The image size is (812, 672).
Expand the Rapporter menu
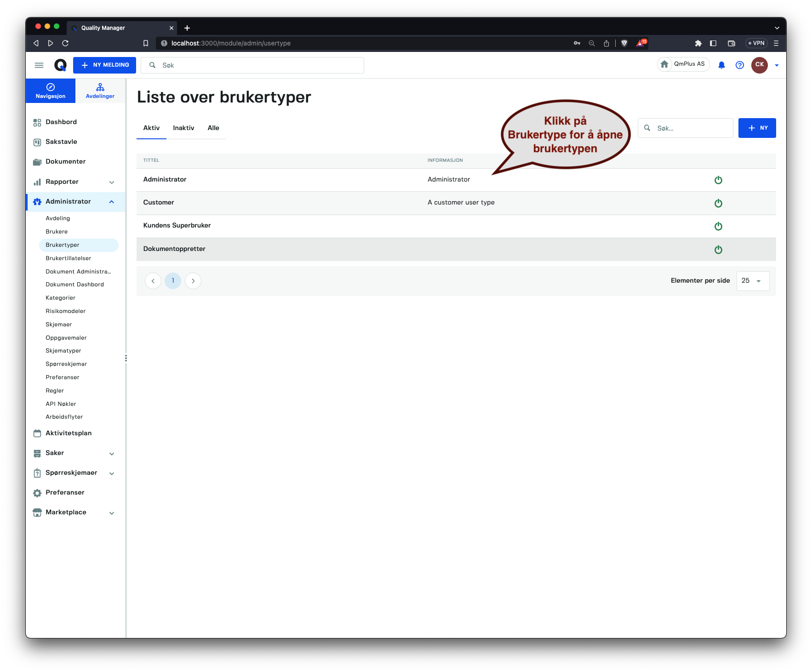(112, 182)
